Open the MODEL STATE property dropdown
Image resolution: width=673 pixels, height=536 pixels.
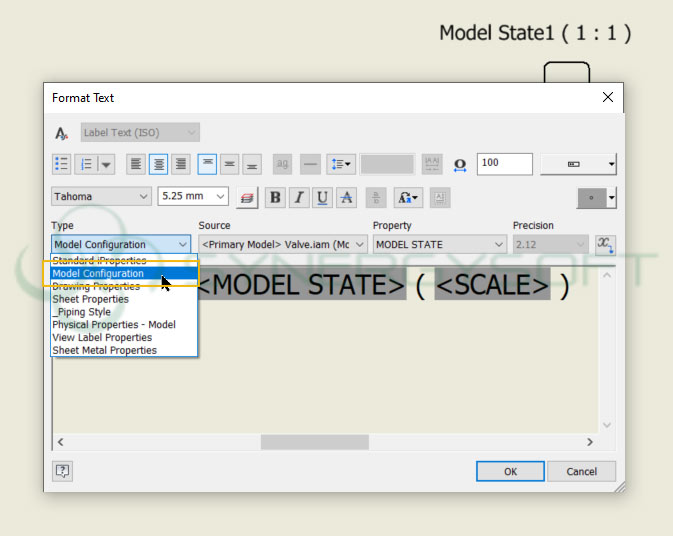(x=499, y=244)
